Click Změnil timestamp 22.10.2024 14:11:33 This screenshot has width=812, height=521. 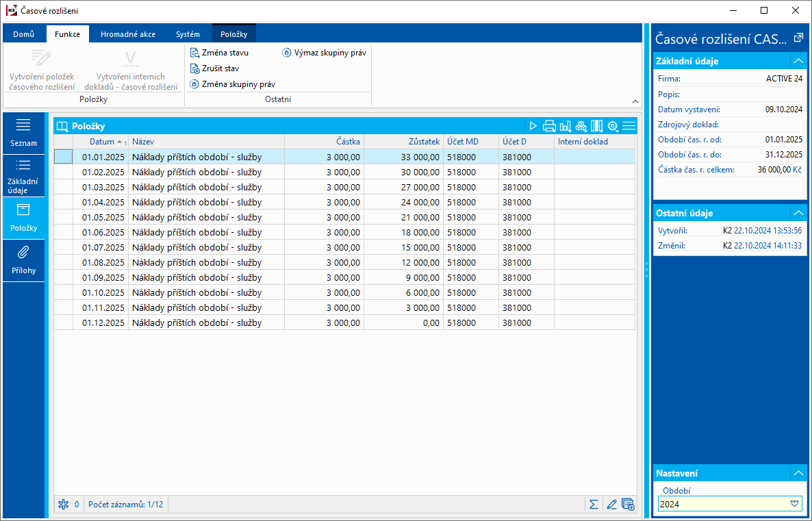pos(767,246)
